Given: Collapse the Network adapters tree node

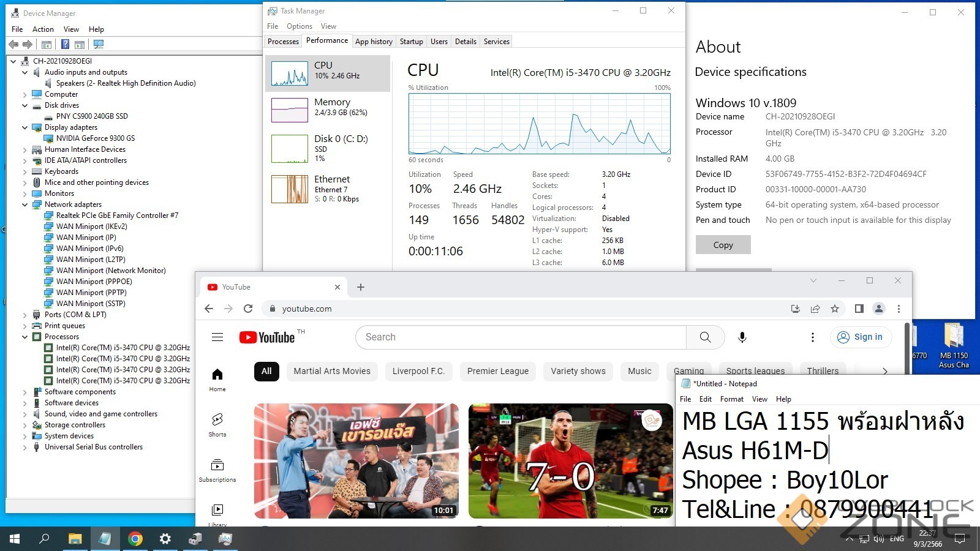Looking at the screenshot, I should click(25, 204).
